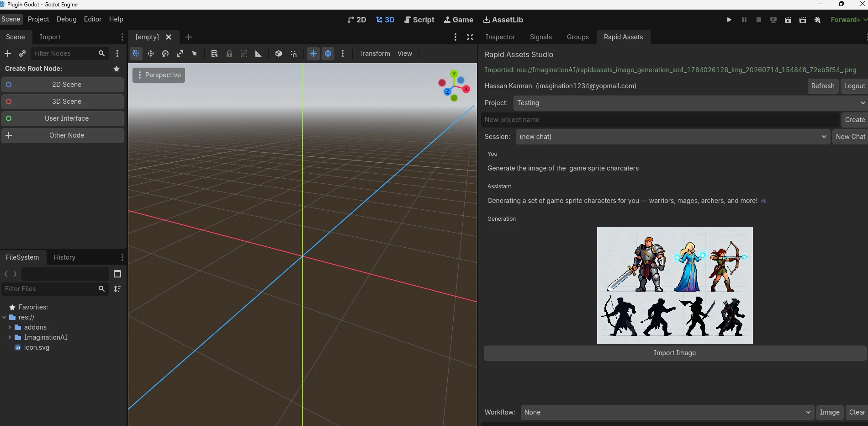Open the viewport View menu
The image size is (868, 426).
click(x=405, y=53)
